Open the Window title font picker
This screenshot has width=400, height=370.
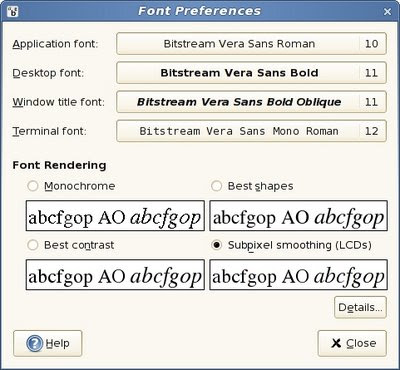click(x=251, y=102)
